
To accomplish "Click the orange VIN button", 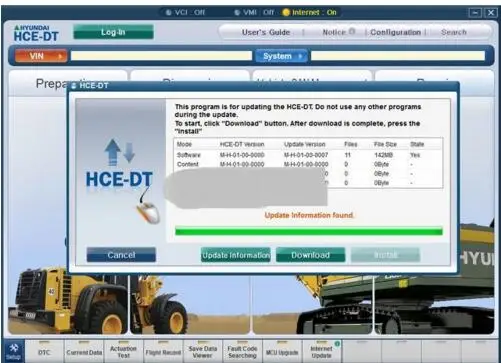I will coord(41,56).
